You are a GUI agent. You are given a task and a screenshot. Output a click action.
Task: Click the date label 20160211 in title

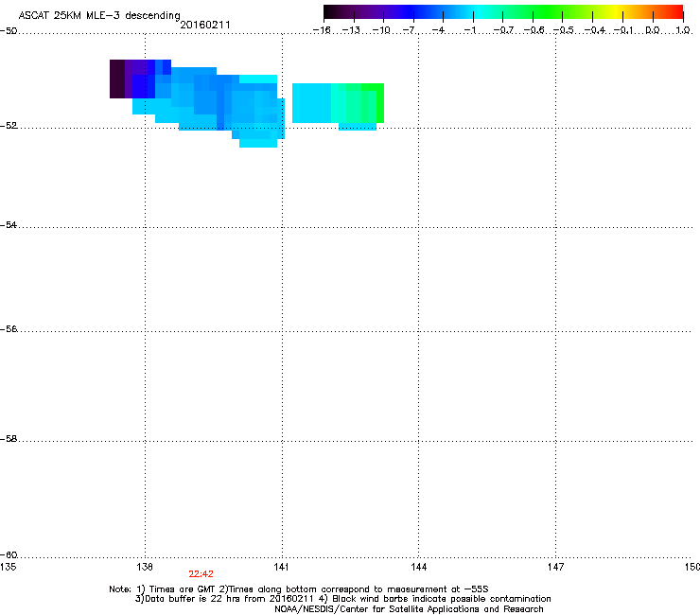click(205, 25)
